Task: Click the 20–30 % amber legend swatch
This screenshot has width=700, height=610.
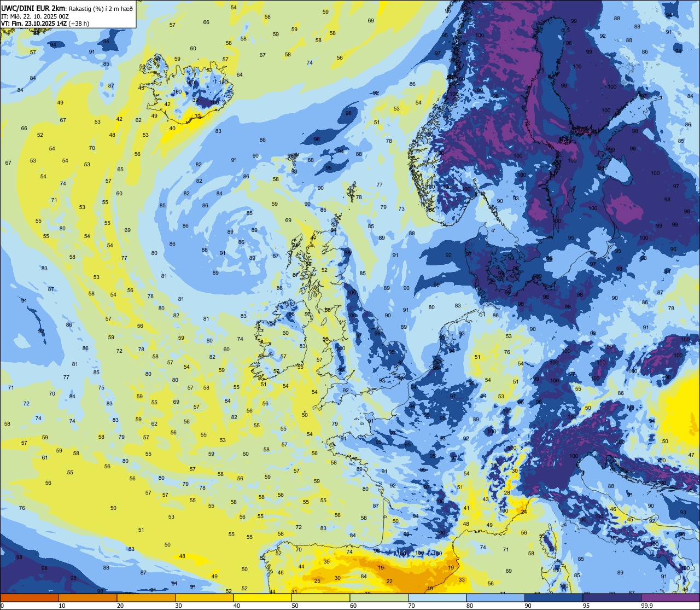Action: [x=146, y=598]
